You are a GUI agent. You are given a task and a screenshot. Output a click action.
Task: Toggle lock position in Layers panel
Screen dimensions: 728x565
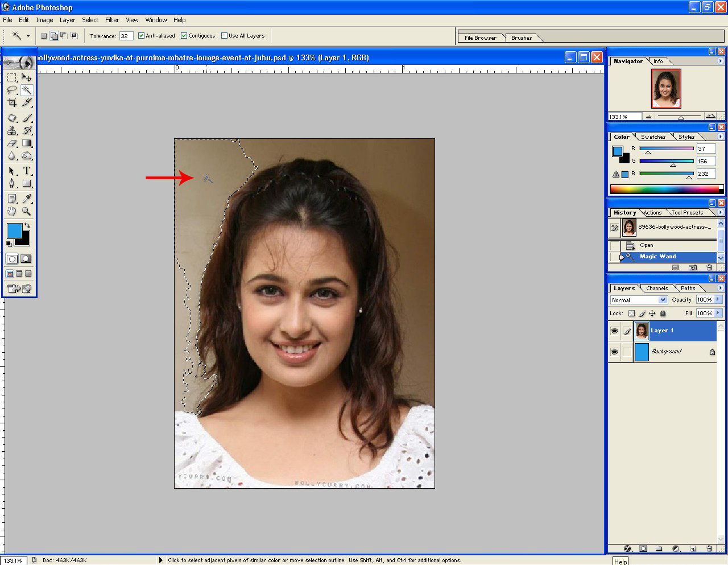coord(652,314)
